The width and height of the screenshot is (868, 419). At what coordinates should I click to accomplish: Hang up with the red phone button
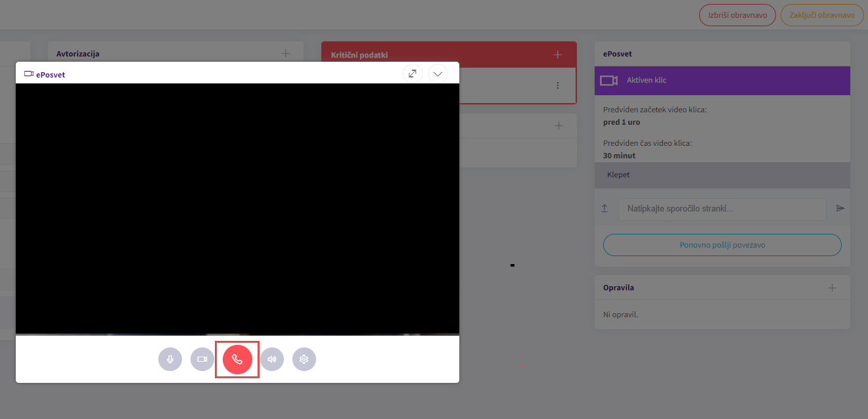pyautogui.click(x=237, y=359)
